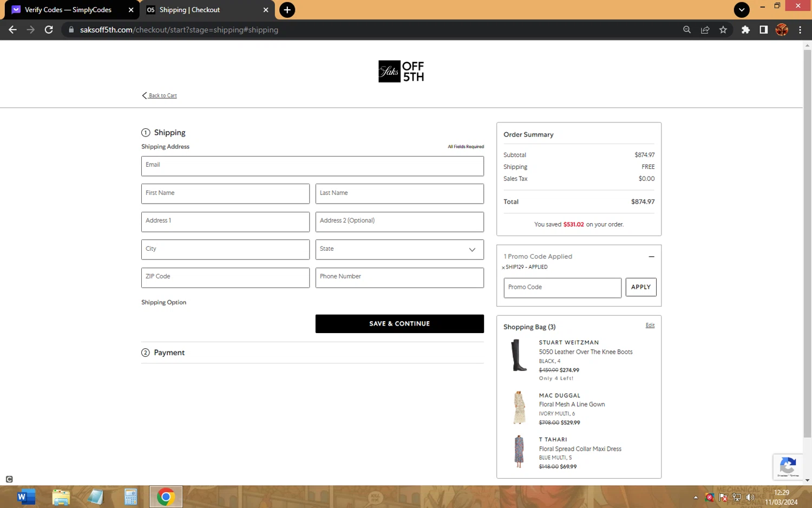812x508 pixels.
Task: Share this page using the share icon
Action: pos(705,30)
